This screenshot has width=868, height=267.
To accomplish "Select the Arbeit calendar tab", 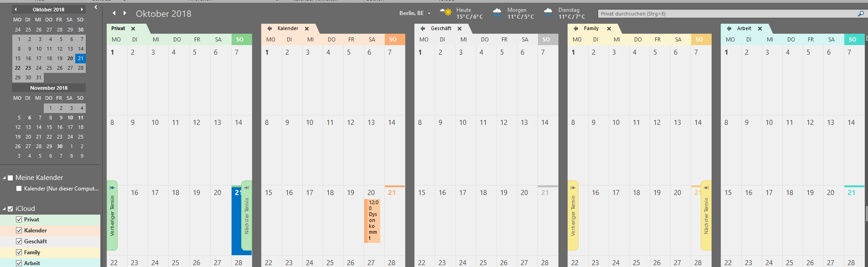I will (x=744, y=28).
